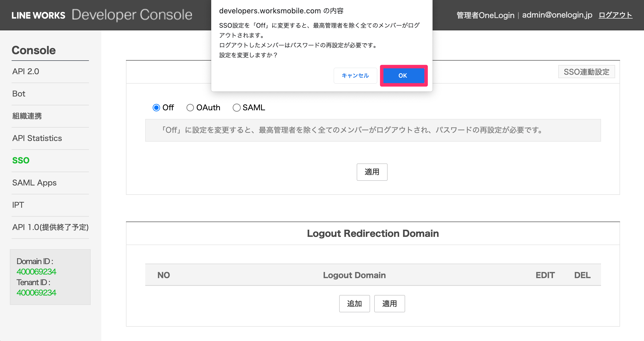Click the Tenant ID value 400069234
644x341 pixels.
(37, 293)
